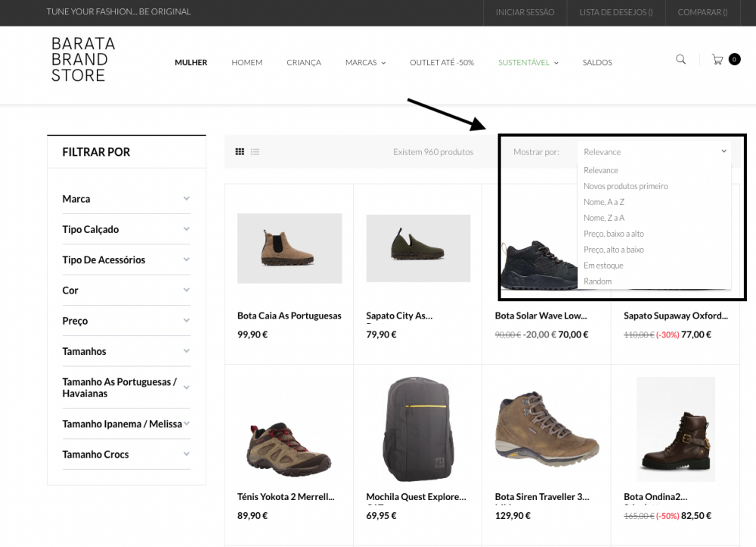Select 'Novos produtos primeiro' sorting option
Viewport: 756px width, 547px height.
pos(625,186)
